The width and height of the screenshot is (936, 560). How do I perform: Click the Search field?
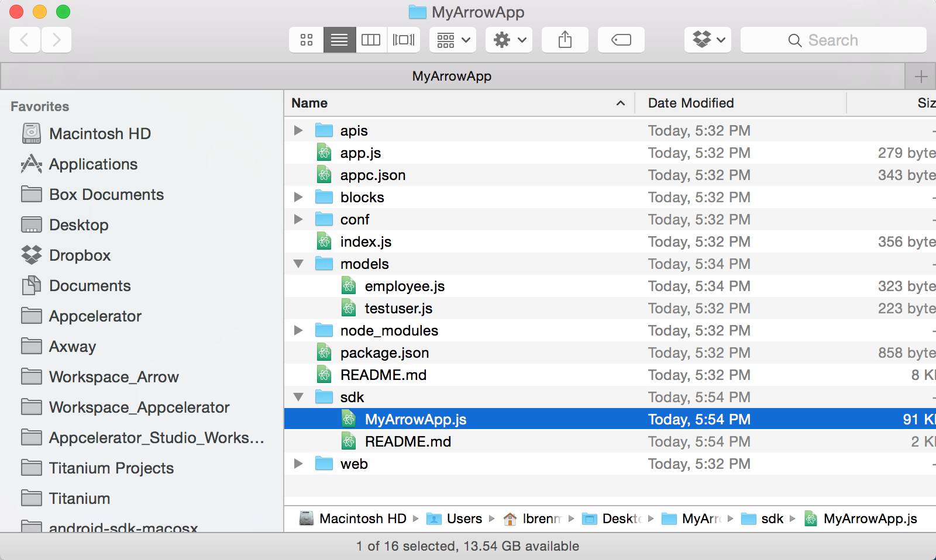coord(834,40)
